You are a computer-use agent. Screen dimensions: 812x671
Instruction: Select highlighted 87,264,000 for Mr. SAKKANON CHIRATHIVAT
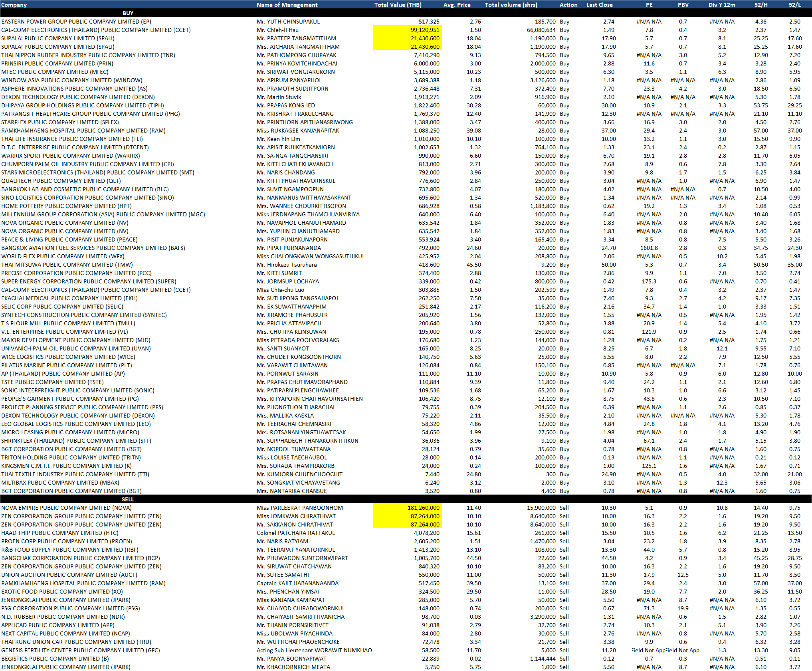coord(408,525)
